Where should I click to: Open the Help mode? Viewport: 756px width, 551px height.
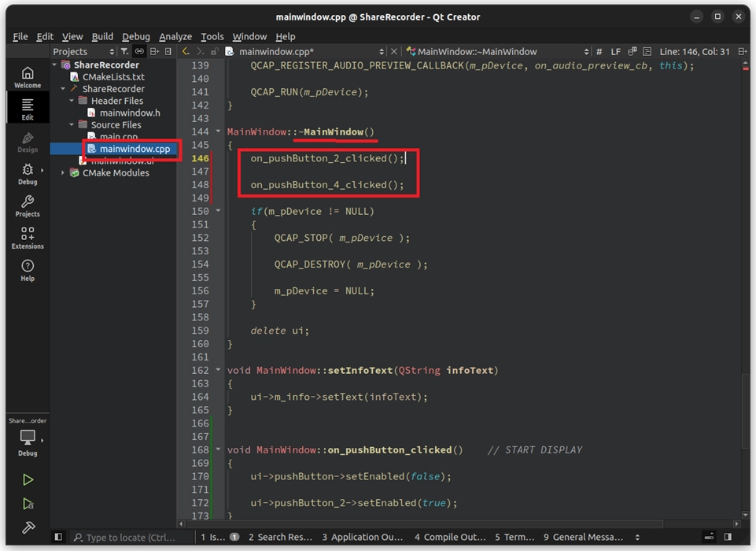[x=28, y=270]
